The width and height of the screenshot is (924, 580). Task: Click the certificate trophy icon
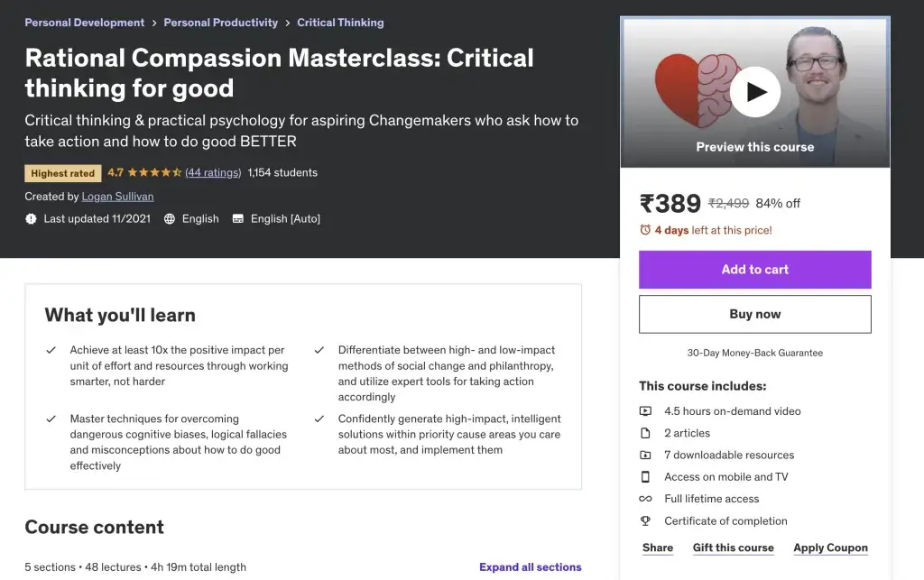point(645,521)
